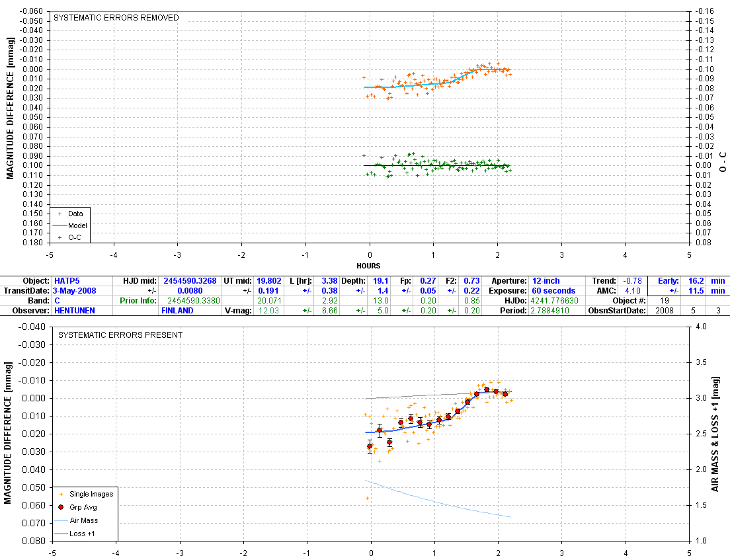Screen dimensions: 730x560
Task: Click the "TransitDate:" label
Action: click(x=26, y=291)
